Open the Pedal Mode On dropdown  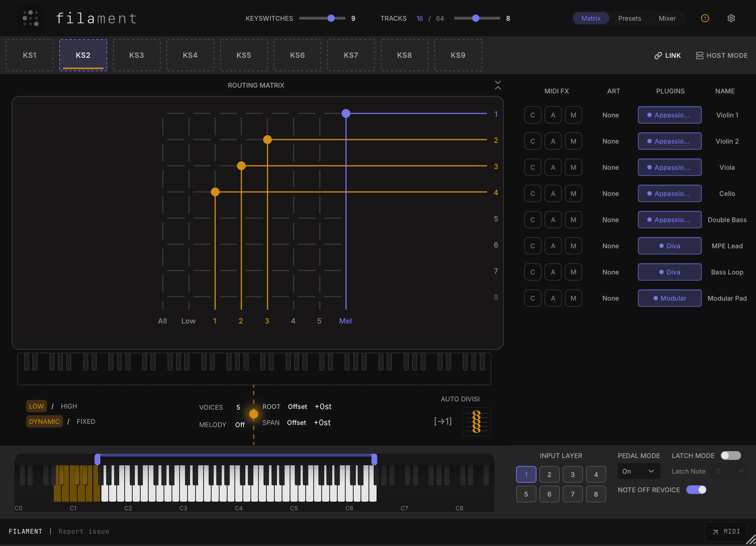pos(639,471)
